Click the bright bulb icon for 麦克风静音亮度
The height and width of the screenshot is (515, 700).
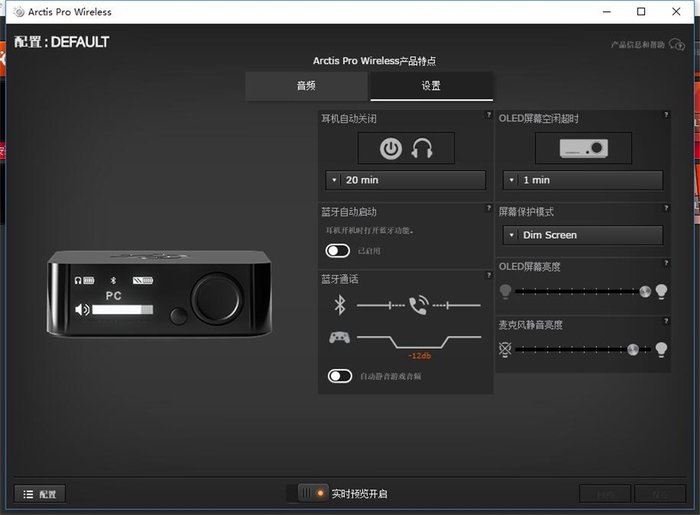point(661,349)
